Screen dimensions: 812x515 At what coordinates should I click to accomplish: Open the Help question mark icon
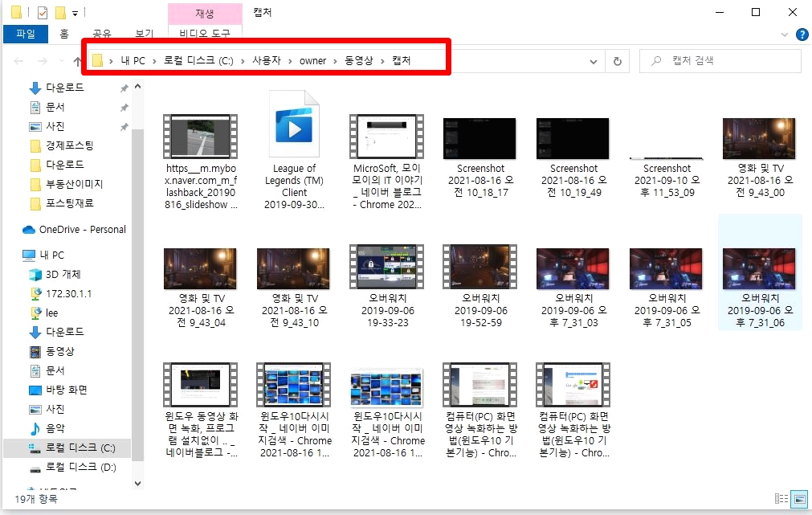(802, 35)
